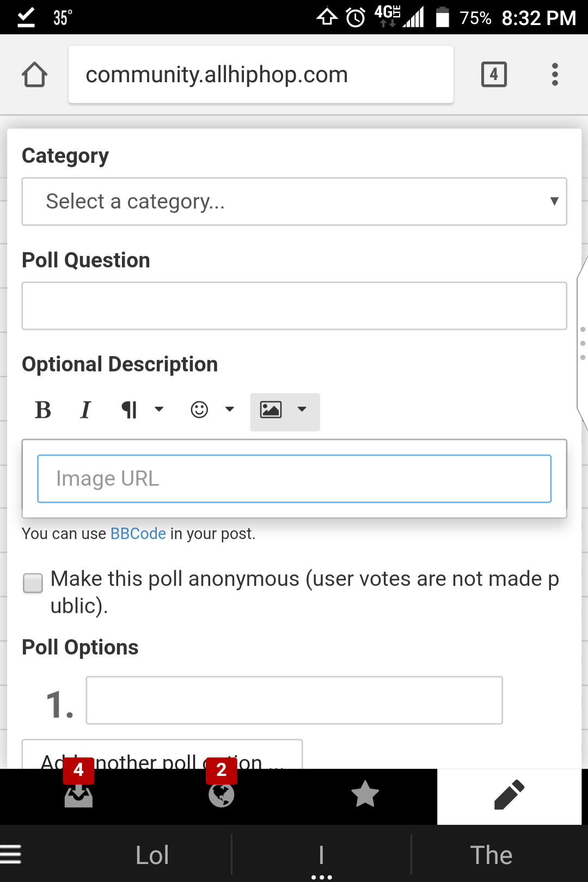Open the browser three-dot overflow menu
The width and height of the screenshot is (588, 882).
[555, 75]
